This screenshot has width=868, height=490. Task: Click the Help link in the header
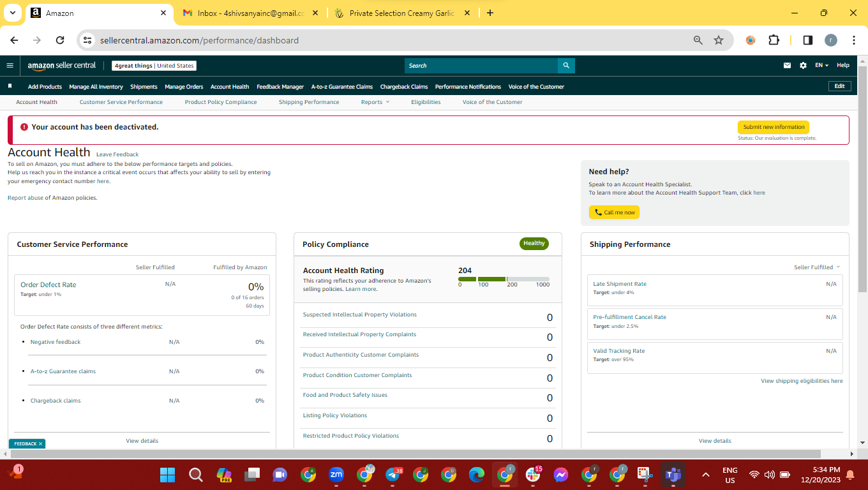843,65
